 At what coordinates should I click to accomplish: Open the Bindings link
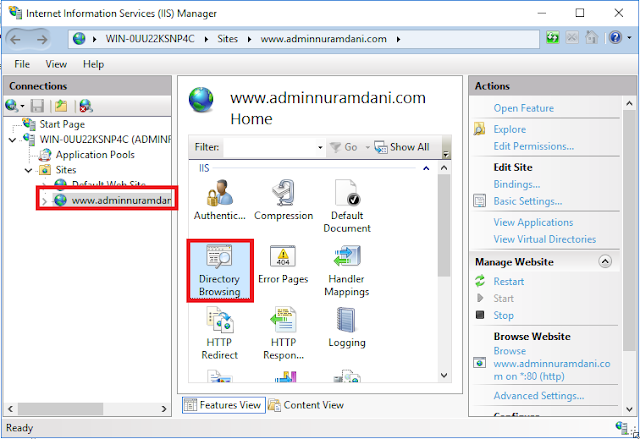click(517, 184)
